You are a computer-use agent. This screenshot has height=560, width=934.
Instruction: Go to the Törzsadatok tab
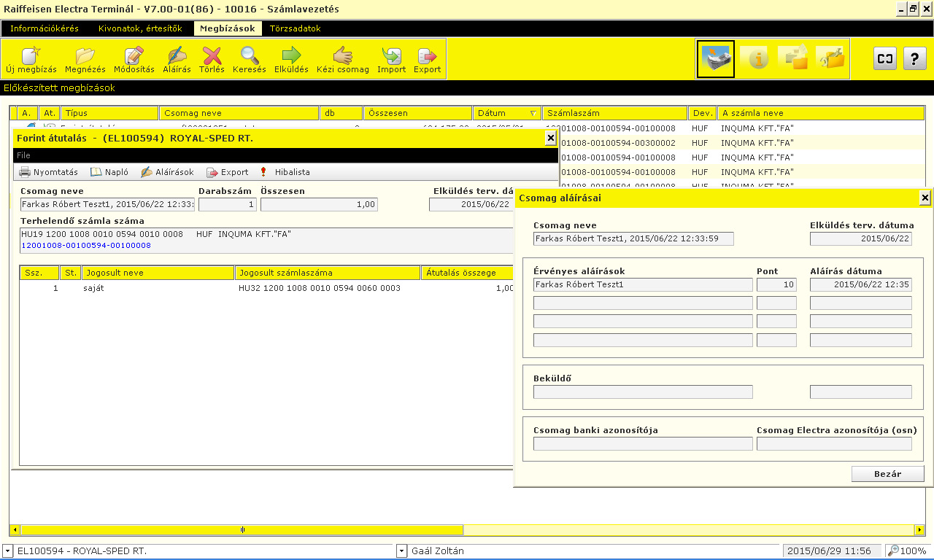tap(296, 28)
